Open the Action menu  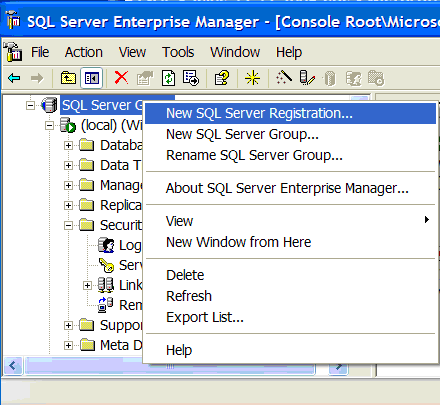tap(84, 52)
